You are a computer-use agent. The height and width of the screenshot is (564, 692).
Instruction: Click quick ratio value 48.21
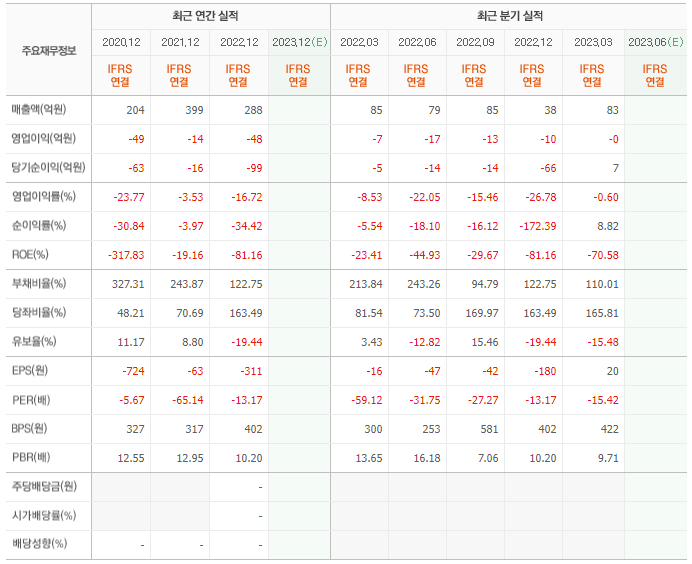tap(131, 313)
